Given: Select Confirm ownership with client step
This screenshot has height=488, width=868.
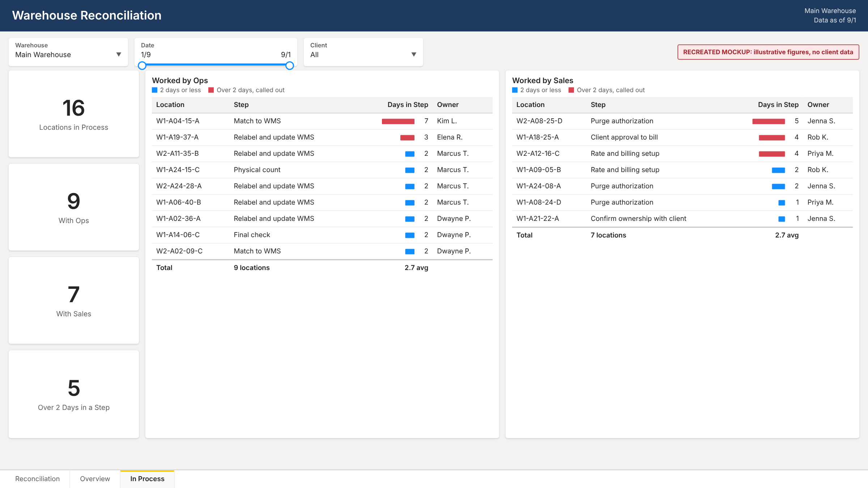Looking at the screenshot, I should [638, 218].
